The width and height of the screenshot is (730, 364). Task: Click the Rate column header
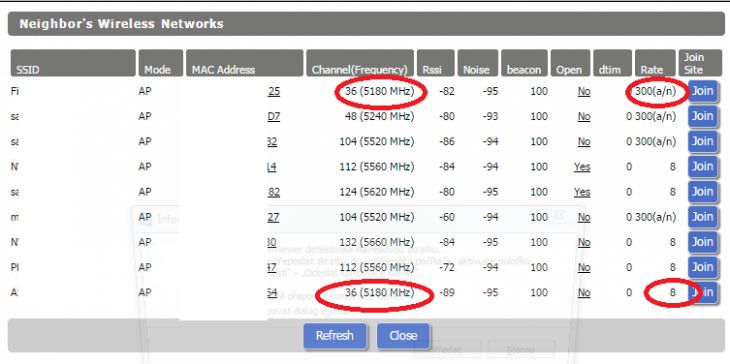click(655, 63)
